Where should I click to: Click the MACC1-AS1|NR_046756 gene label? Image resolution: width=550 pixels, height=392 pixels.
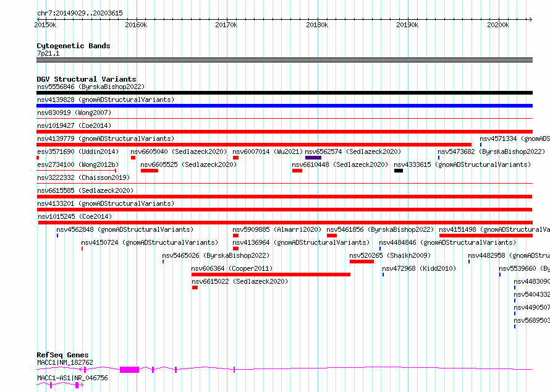click(72, 378)
